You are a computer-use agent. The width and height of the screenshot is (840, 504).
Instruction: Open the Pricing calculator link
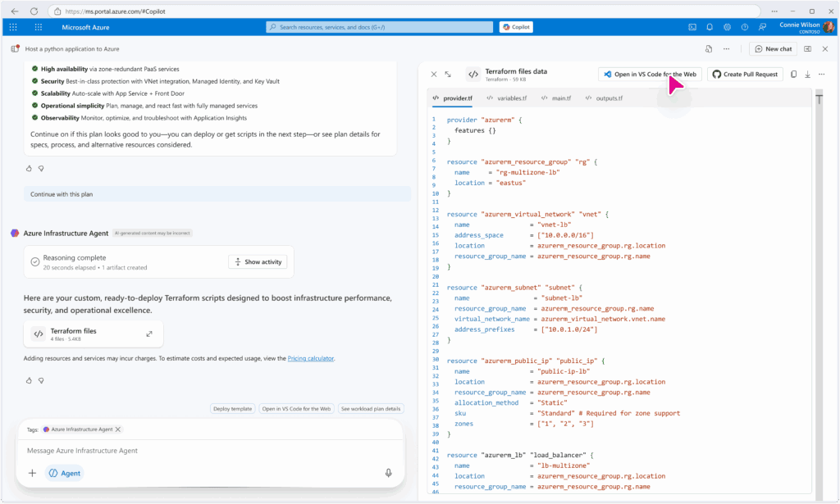pos(311,358)
